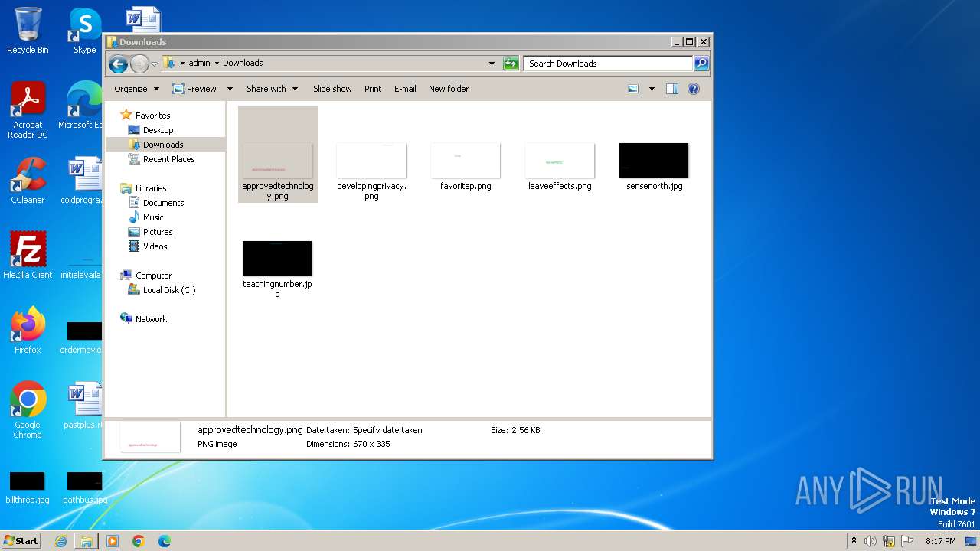Viewport: 980px width, 551px height.
Task: Create a New folder
Action: pos(449,89)
